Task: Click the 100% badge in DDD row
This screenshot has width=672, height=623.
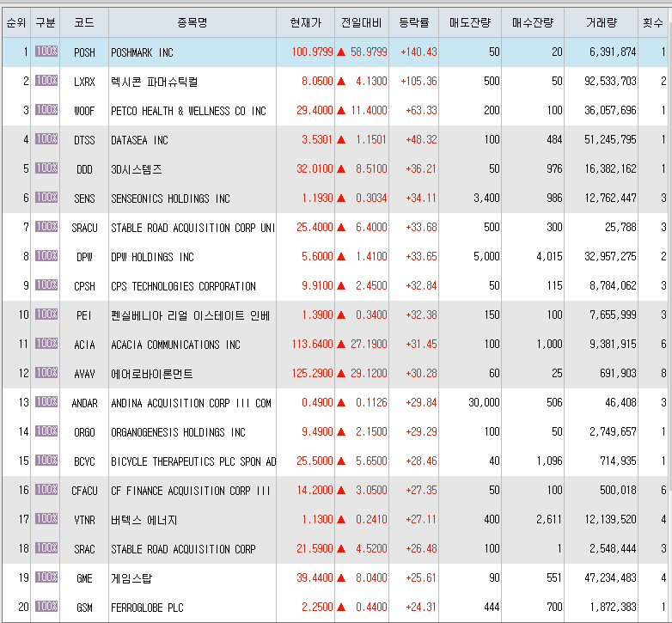Action: pyautogui.click(x=46, y=168)
